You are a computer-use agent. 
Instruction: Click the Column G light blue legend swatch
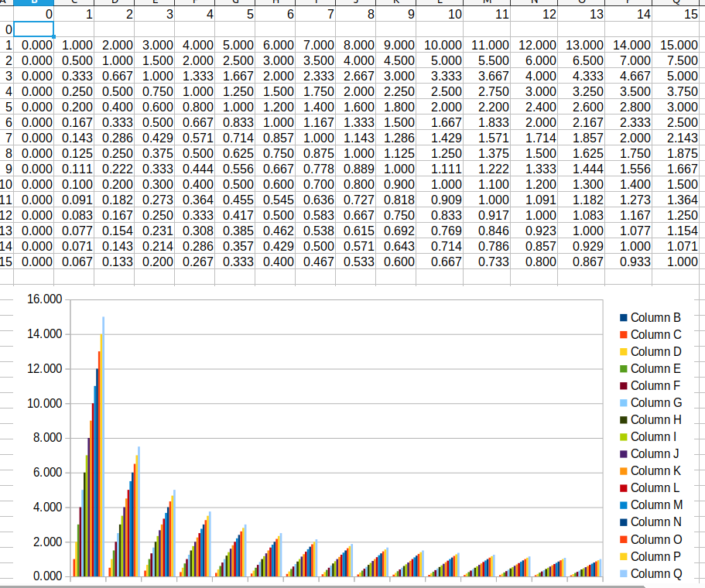624,403
